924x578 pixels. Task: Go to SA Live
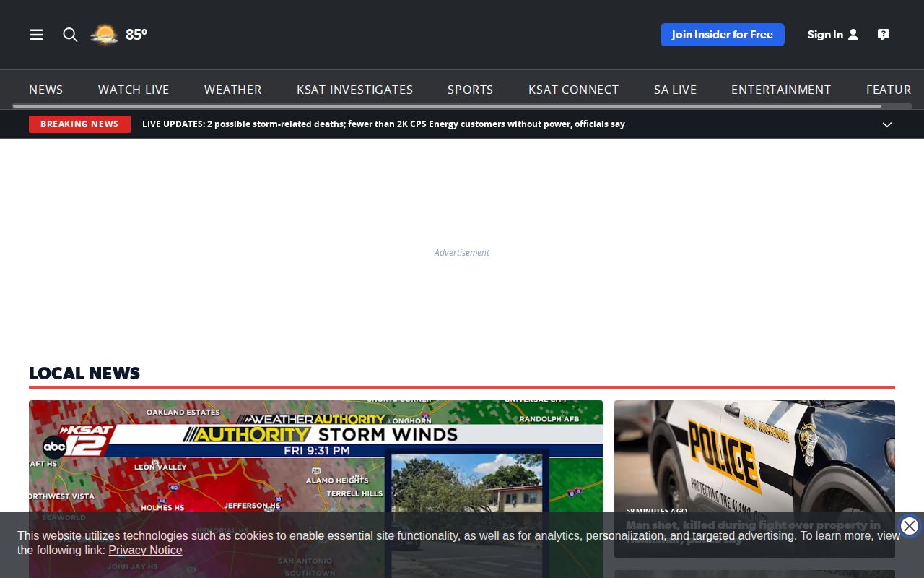click(676, 90)
